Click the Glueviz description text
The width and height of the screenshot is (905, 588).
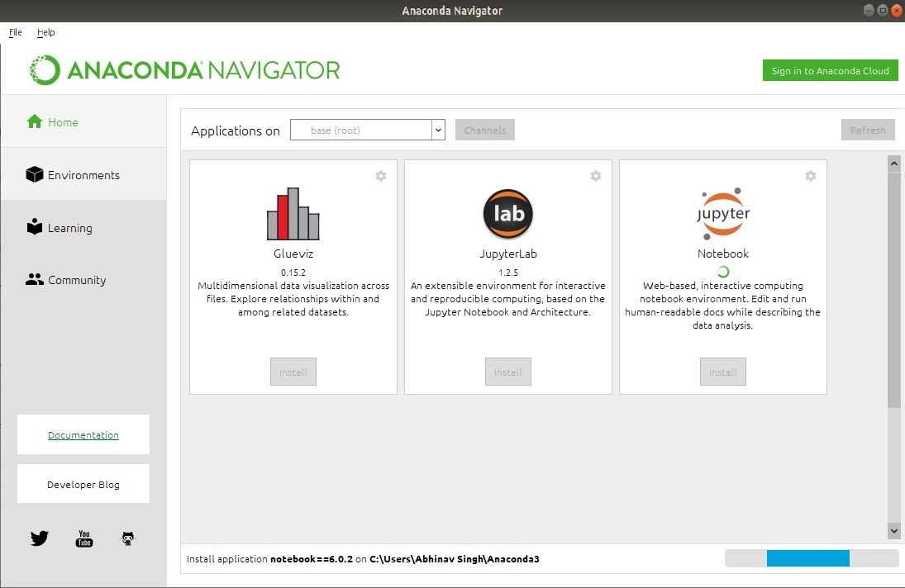pyautogui.click(x=293, y=299)
